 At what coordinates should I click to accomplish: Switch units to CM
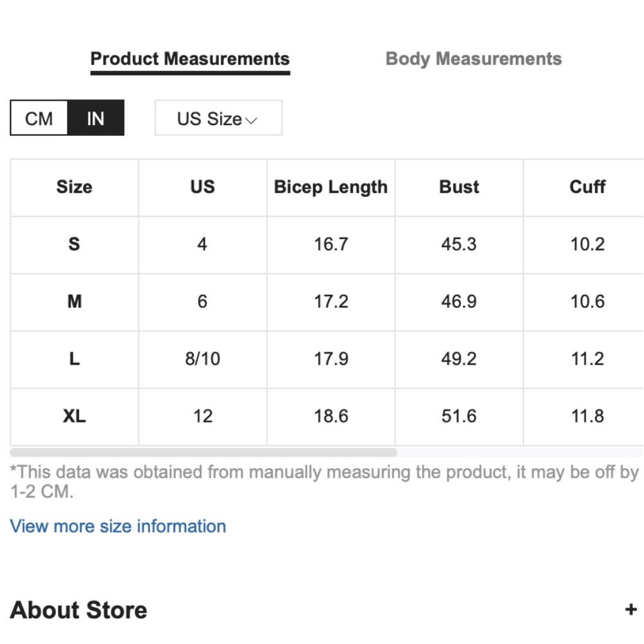pyautogui.click(x=39, y=118)
